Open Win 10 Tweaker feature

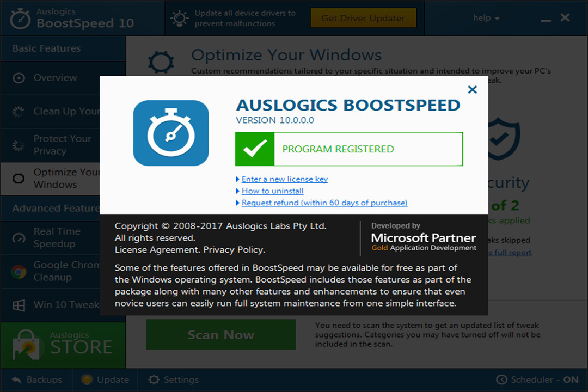click(x=50, y=305)
